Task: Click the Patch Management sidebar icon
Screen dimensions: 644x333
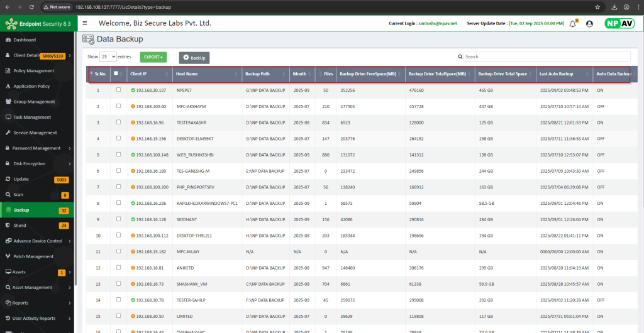Action: 8,256
